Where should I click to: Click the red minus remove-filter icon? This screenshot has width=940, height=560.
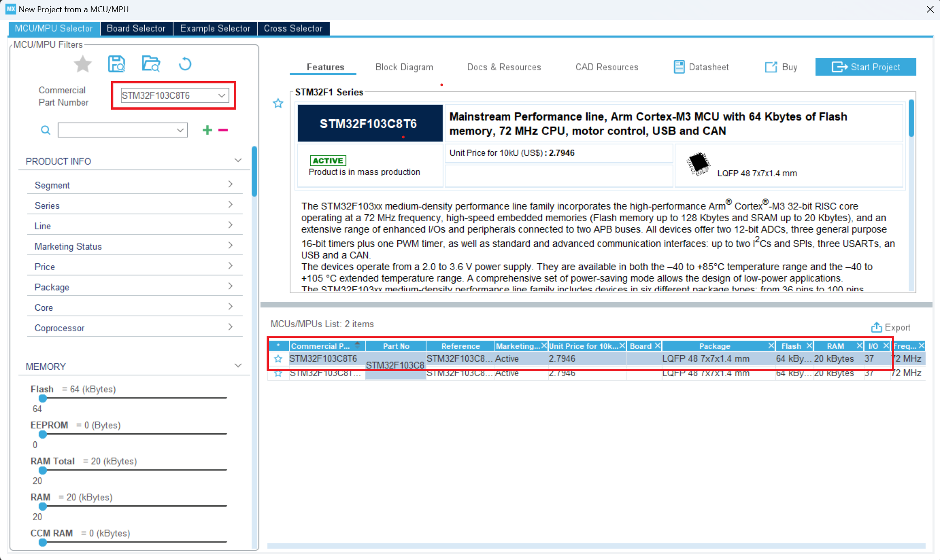point(223,130)
